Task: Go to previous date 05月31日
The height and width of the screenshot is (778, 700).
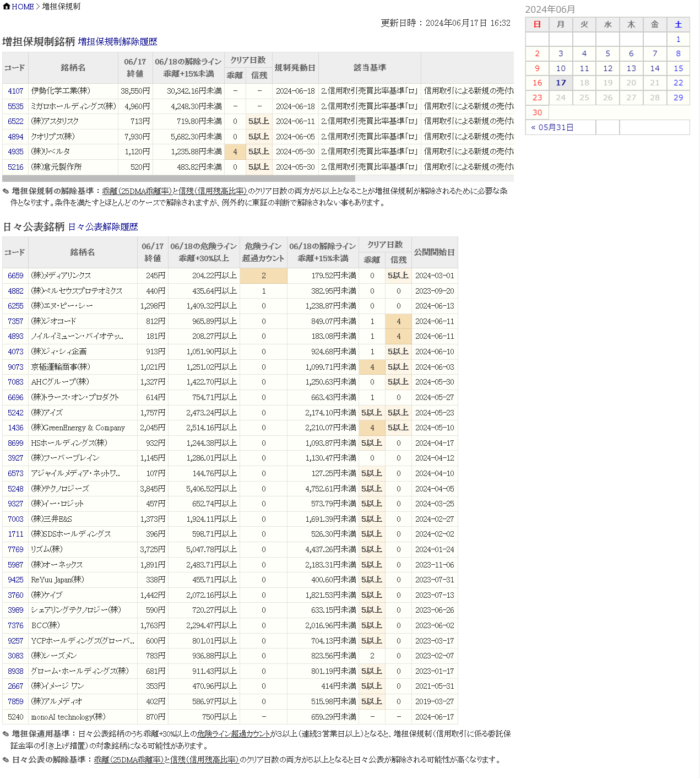Action: click(x=552, y=127)
